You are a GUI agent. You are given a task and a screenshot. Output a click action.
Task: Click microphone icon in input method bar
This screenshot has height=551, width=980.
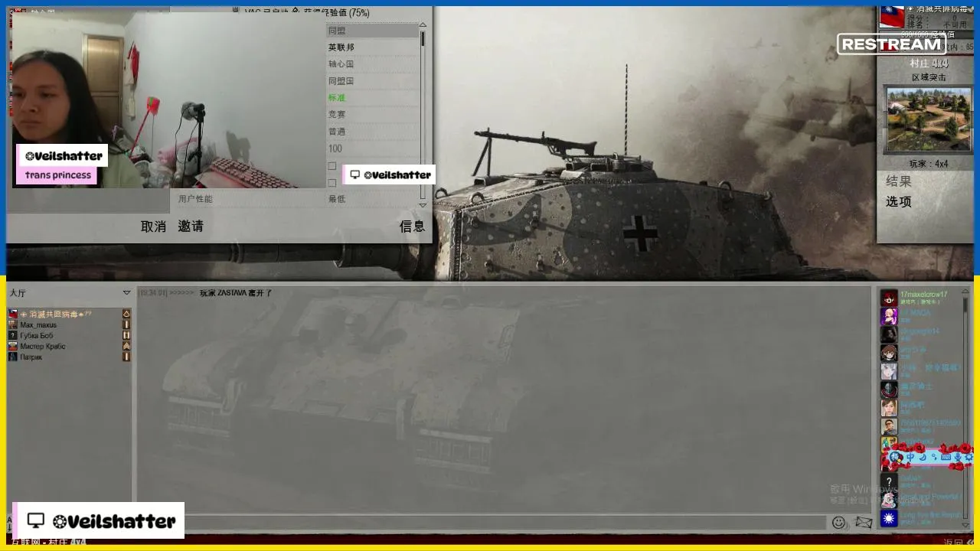pos(957,457)
